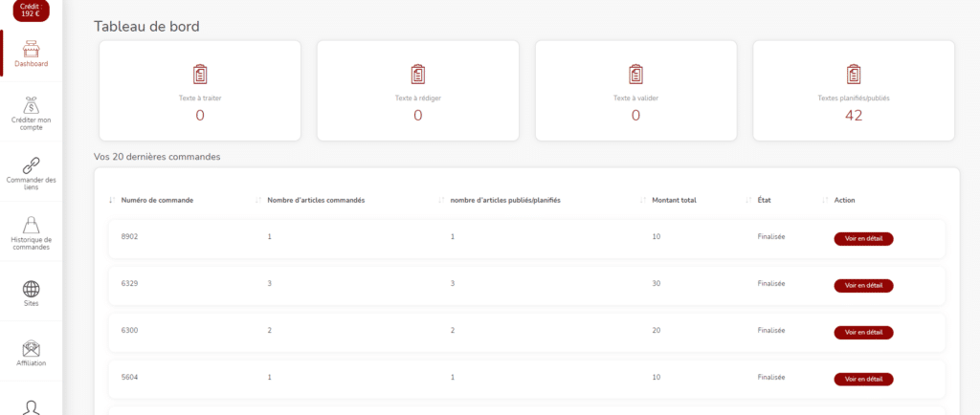
Task: Click the user profile icon at sidebar bottom
Action: click(x=32, y=407)
